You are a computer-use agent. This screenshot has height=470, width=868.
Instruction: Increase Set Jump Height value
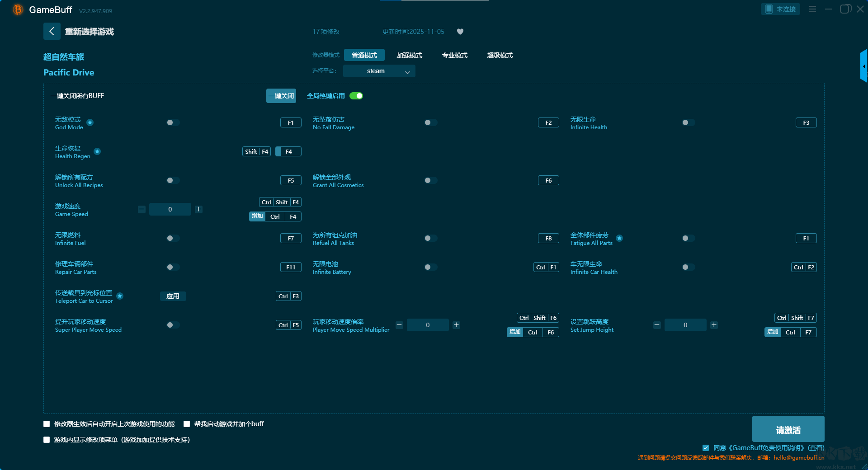pos(714,325)
